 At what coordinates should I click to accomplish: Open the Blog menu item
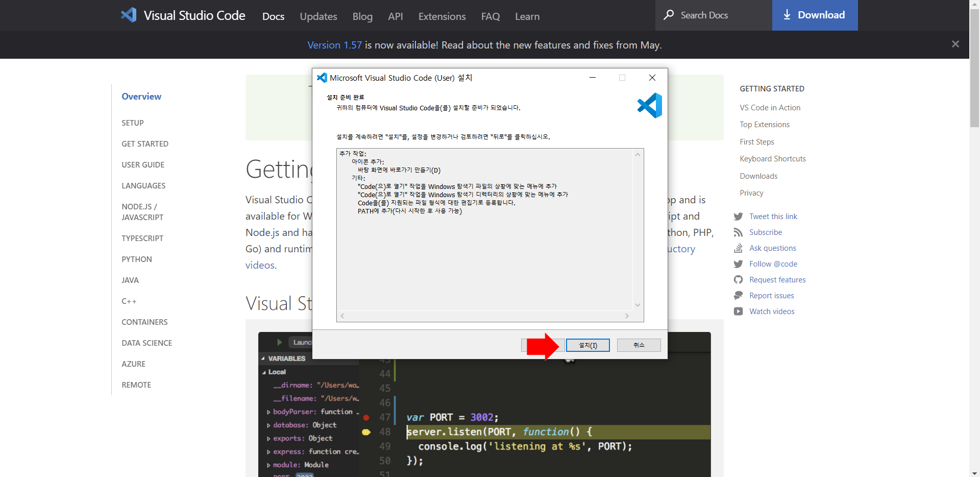pos(362,16)
